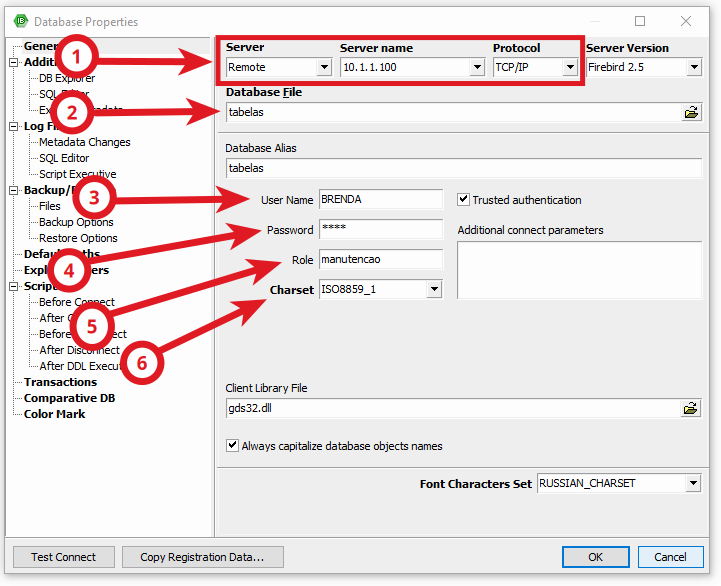Image resolution: width=721 pixels, height=586 pixels.
Task: Click the Client Library File browse icon
Action: (x=691, y=409)
